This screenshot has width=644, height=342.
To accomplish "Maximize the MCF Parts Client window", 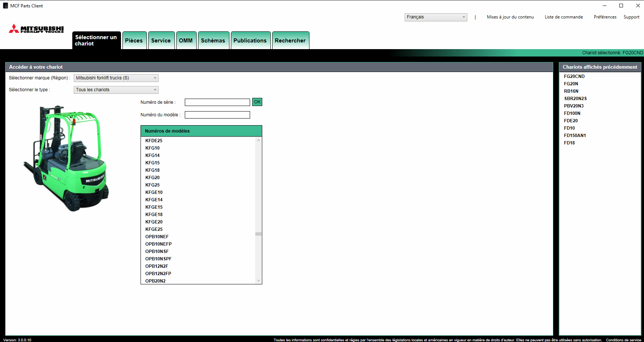I will click(x=621, y=6).
